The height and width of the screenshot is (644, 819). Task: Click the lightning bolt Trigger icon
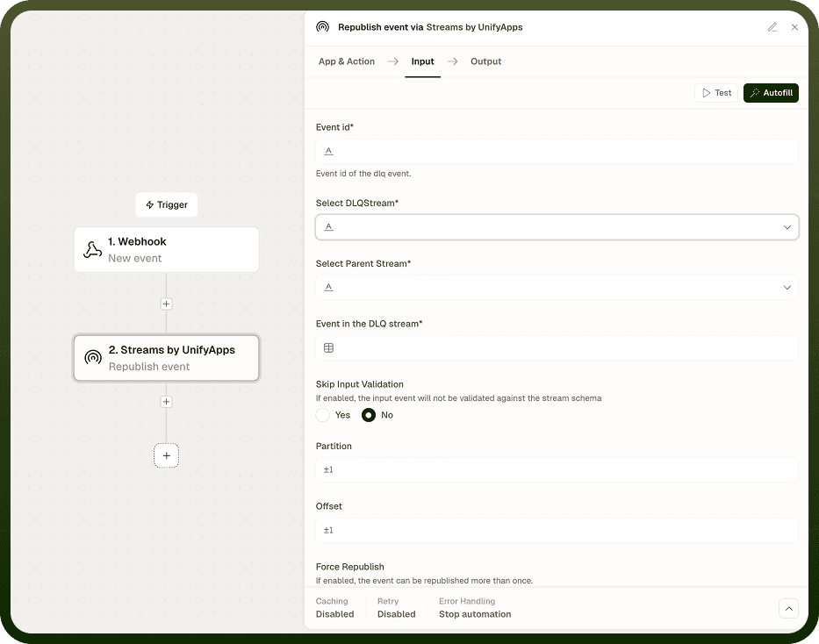coord(150,204)
